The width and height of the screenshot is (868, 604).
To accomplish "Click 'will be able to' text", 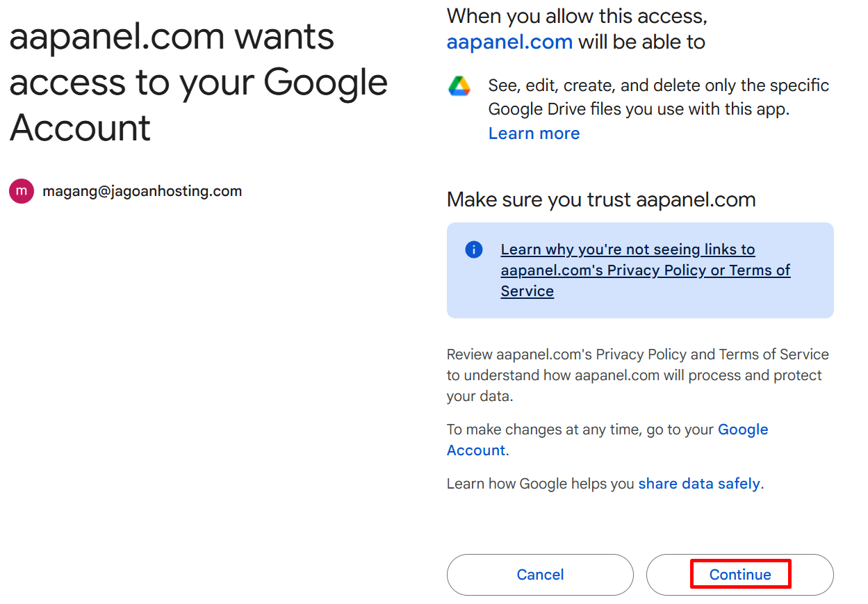I will [x=642, y=42].
